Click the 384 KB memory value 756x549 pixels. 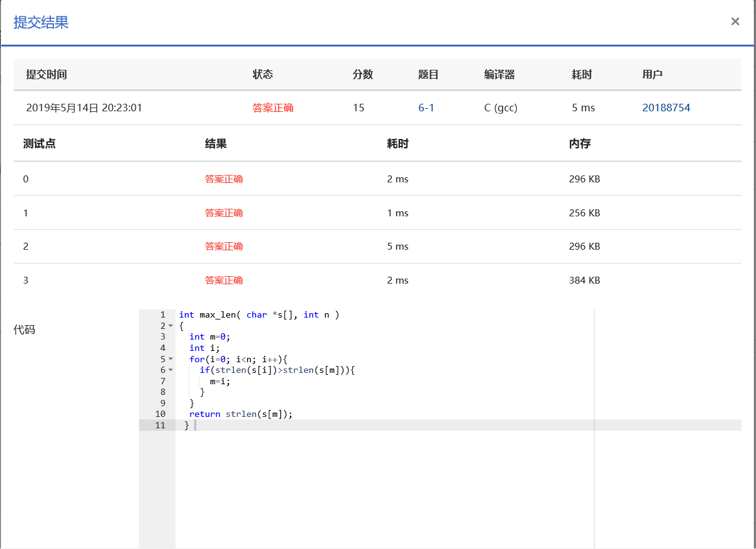(x=584, y=280)
